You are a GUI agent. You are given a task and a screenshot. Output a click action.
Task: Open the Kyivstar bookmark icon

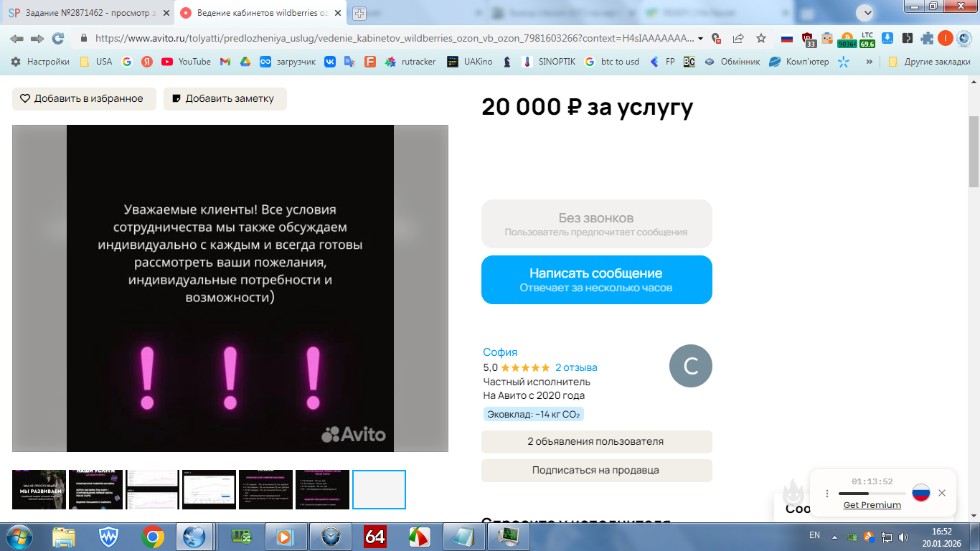[844, 62]
